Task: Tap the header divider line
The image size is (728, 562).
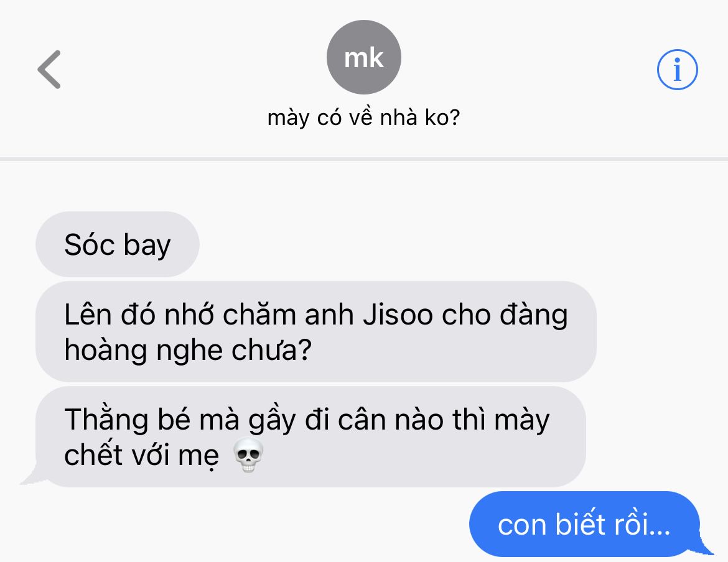Action: click(364, 159)
